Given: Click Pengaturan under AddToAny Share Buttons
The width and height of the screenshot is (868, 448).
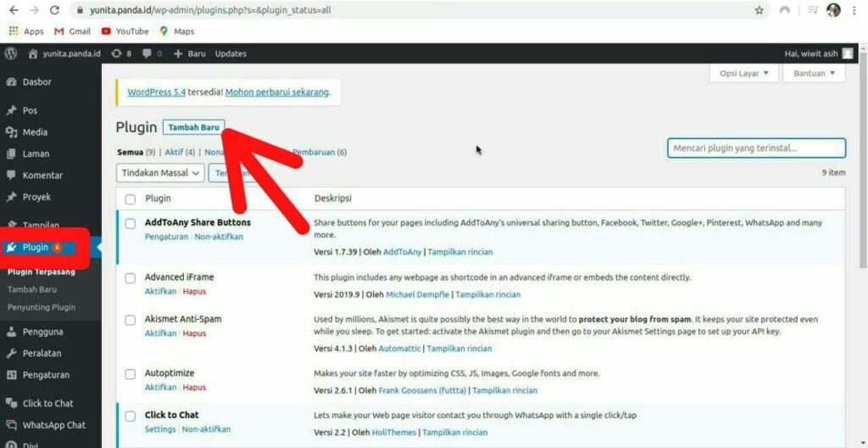Looking at the screenshot, I should (167, 236).
